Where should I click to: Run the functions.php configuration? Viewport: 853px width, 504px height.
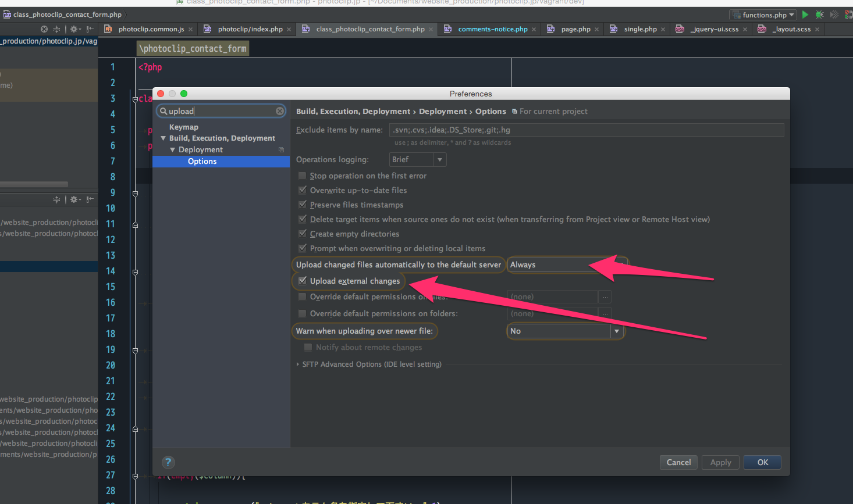[x=805, y=14]
